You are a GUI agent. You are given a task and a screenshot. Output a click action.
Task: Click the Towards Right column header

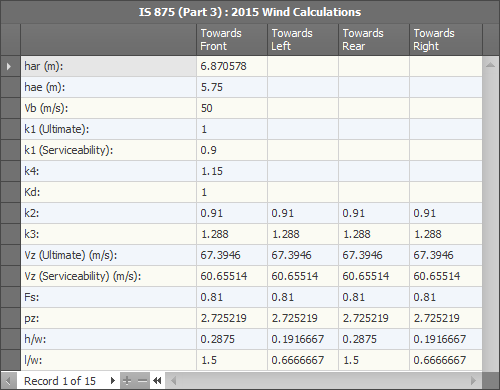(x=446, y=39)
